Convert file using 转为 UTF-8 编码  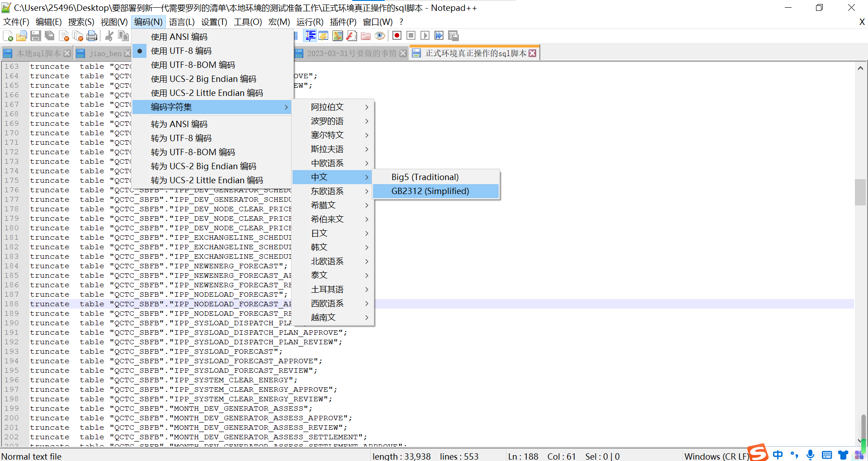tap(212, 138)
